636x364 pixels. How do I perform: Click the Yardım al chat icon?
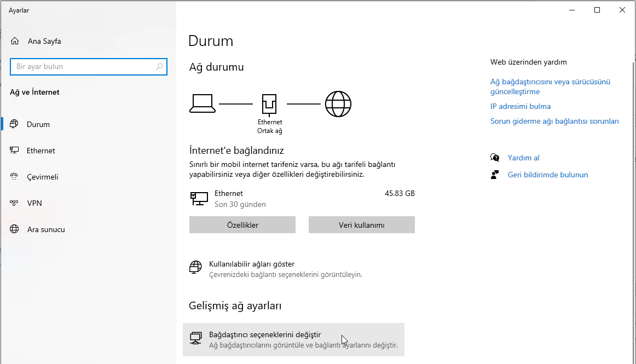click(x=495, y=158)
